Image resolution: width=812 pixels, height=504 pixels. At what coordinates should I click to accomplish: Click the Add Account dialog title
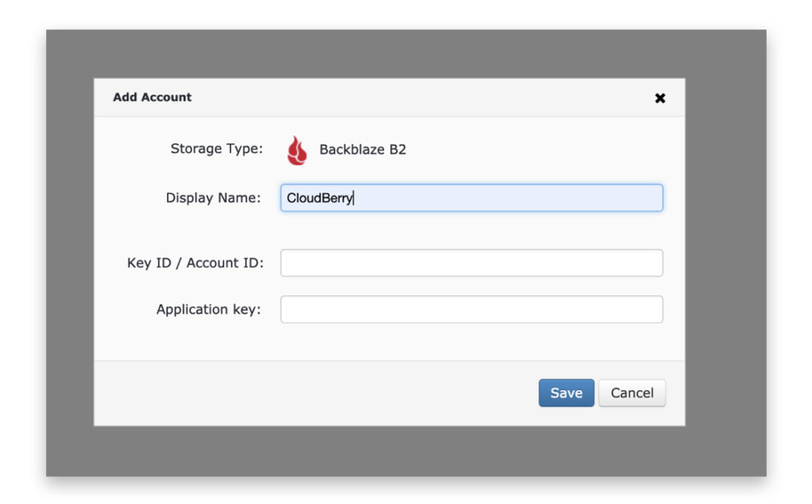[x=152, y=97]
